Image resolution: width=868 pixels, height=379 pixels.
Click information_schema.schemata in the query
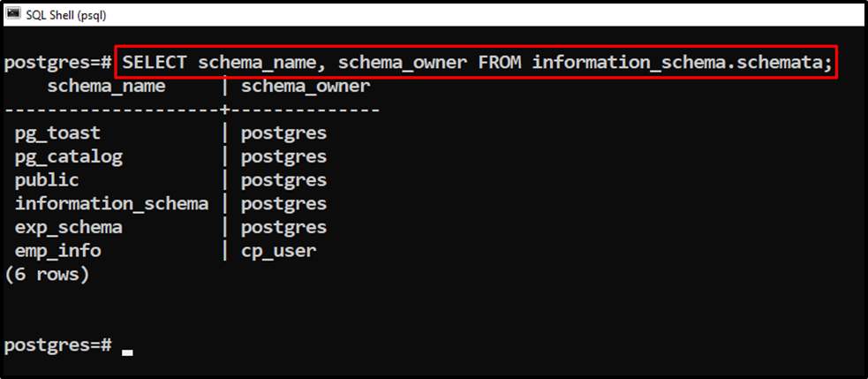point(682,63)
